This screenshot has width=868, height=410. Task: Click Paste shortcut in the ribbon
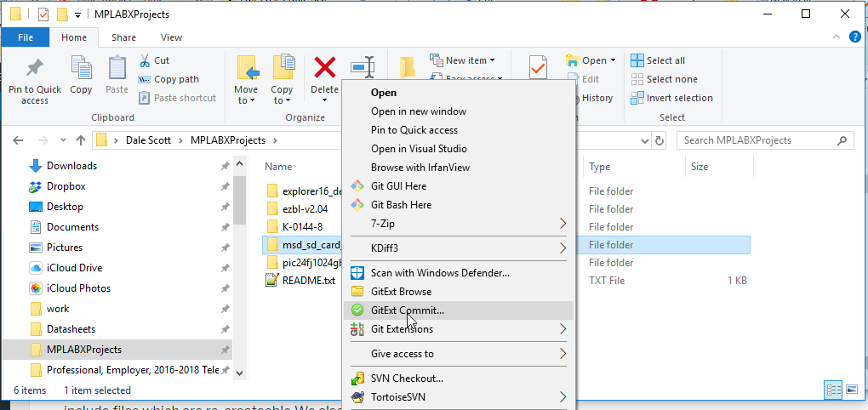[177, 98]
